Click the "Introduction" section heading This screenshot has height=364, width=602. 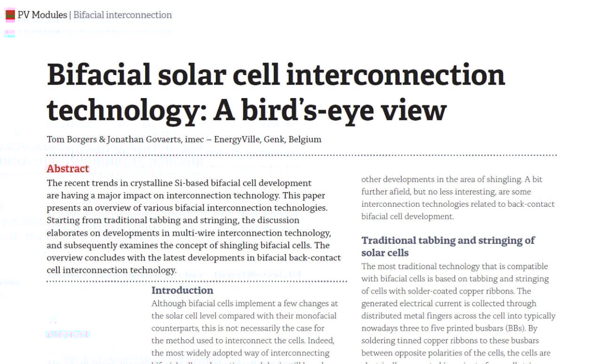click(x=182, y=290)
